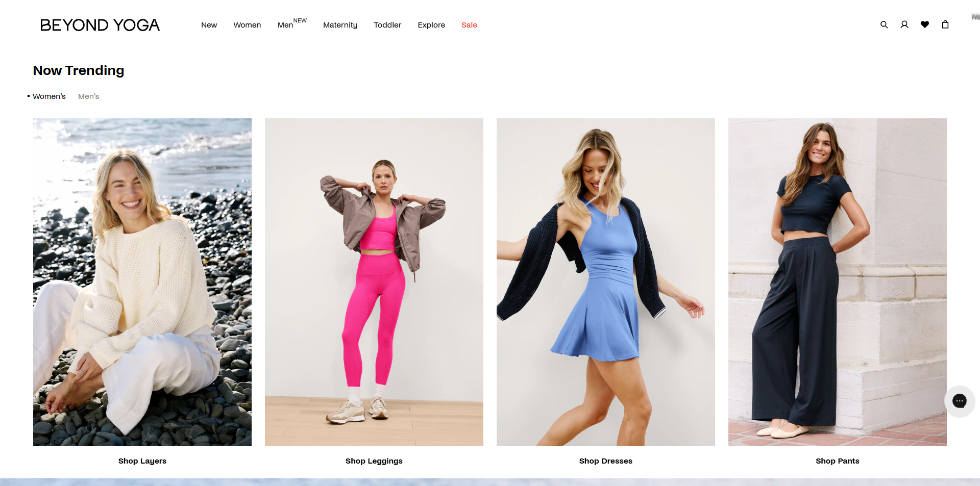Image resolution: width=980 pixels, height=486 pixels.
Task: Switch to the Men's trending tab
Action: pos(88,96)
